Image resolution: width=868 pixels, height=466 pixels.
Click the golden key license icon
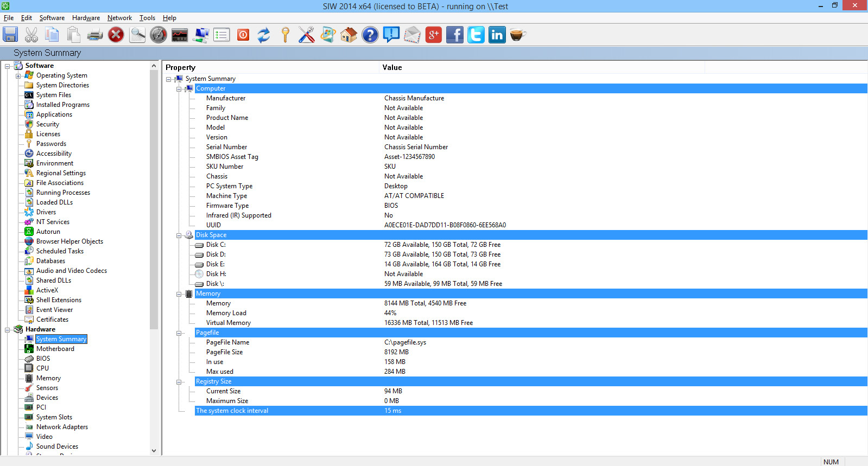coord(285,35)
